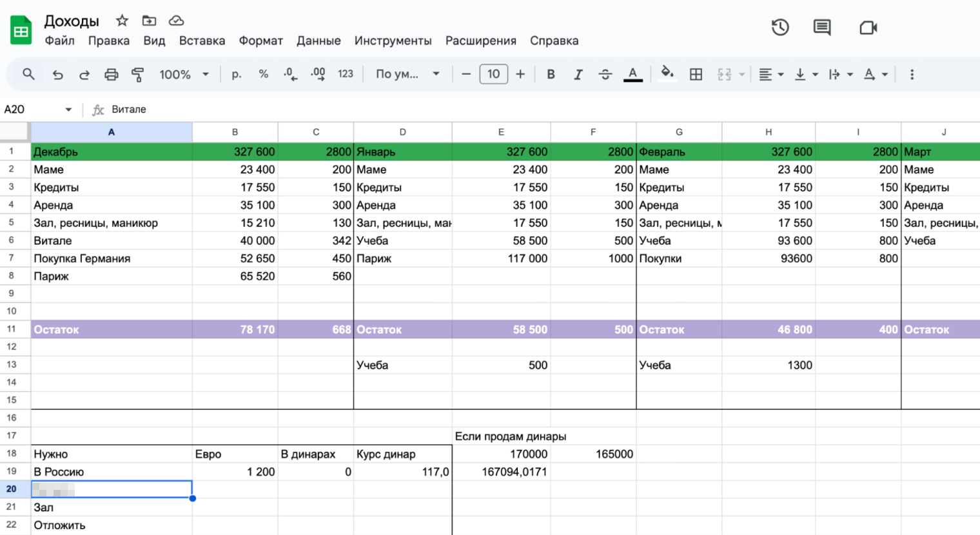Image resolution: width=980 pixels, height=535 pixels.
Task: Click the font size field
Action: 493,74
